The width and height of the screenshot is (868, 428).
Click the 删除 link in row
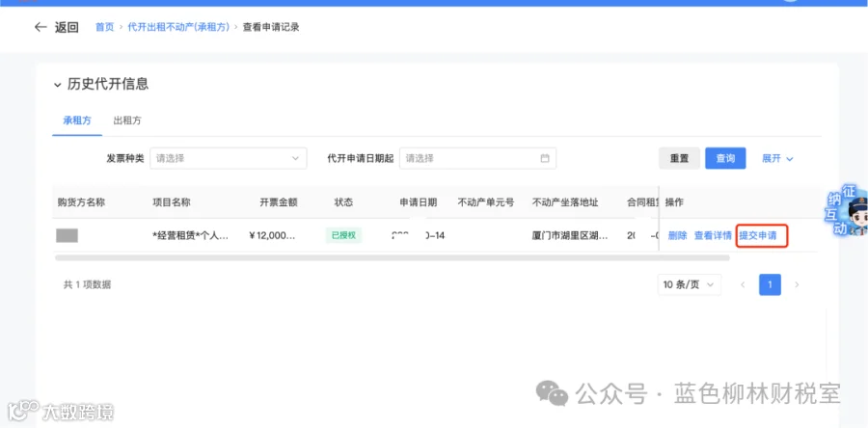(x=677, y=235)
